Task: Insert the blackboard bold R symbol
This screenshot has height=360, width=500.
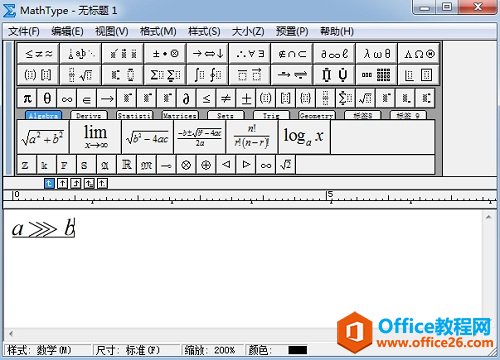Action: (x=127, y=165)
